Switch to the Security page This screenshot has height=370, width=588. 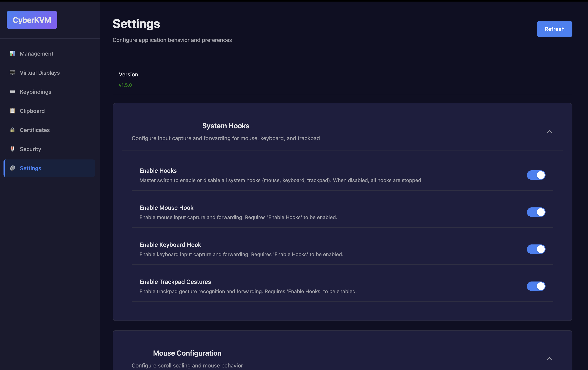(x=30, y=149)
